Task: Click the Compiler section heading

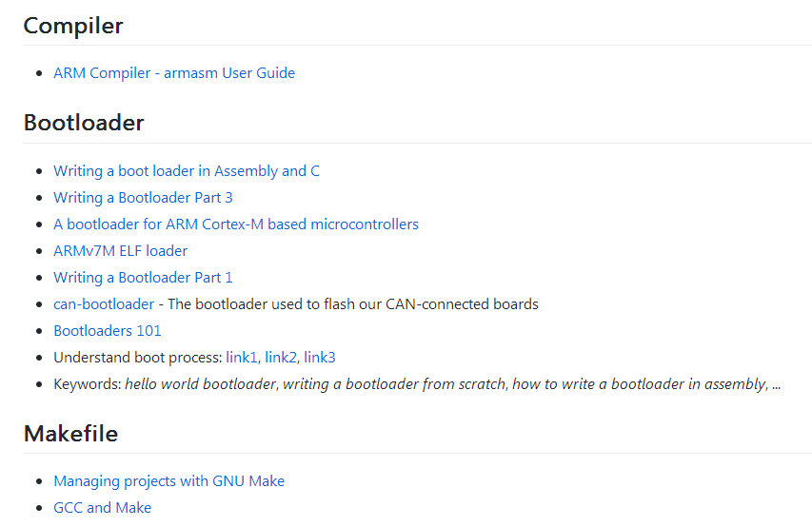Action: click(x=73, y=26)
